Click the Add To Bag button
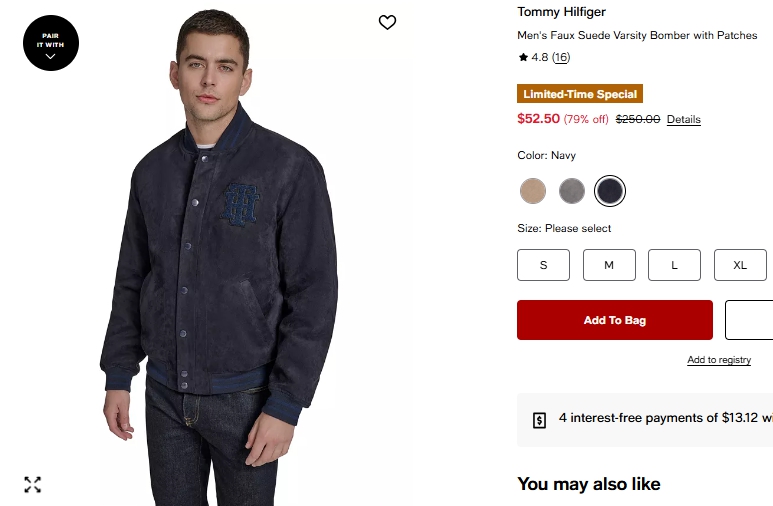This screenshot has height=506, width=773. click(615, 320)
